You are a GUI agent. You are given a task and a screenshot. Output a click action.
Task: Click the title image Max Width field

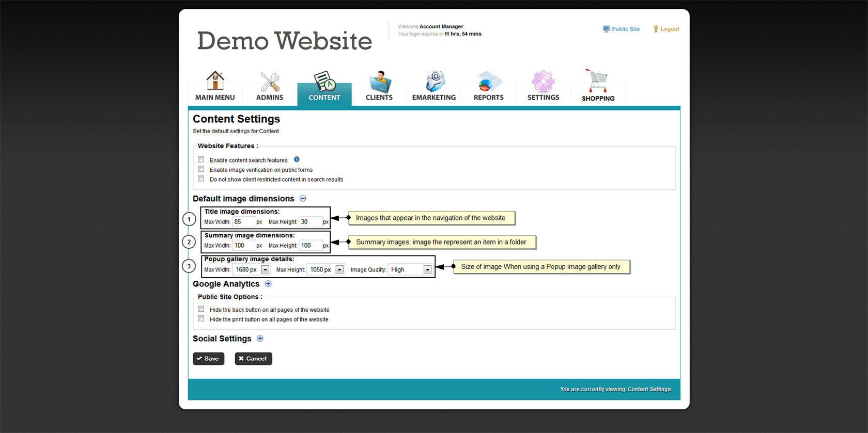243,222
